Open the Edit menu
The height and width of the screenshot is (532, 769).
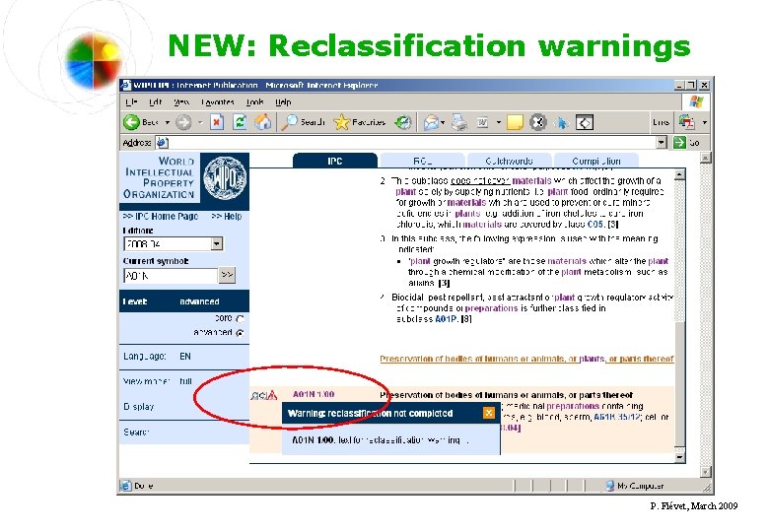click(x=155, y=102)
